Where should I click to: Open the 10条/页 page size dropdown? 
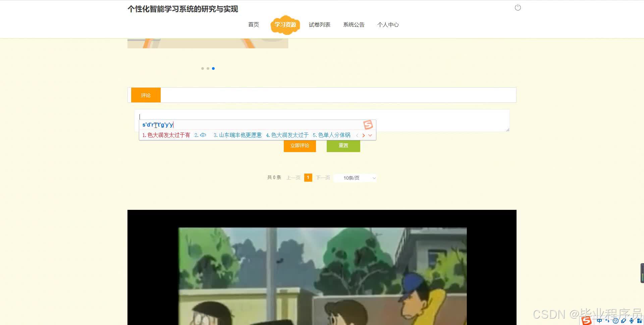coord(356,178)
